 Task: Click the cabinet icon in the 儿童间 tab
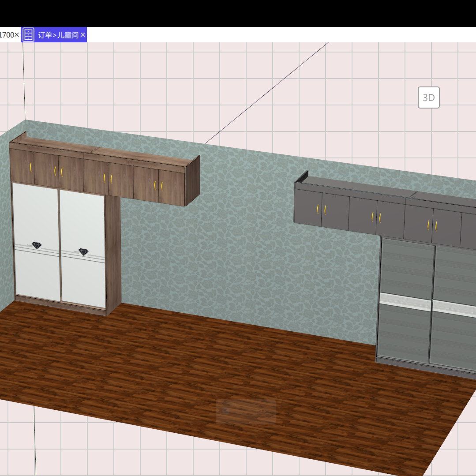point(28,34)
